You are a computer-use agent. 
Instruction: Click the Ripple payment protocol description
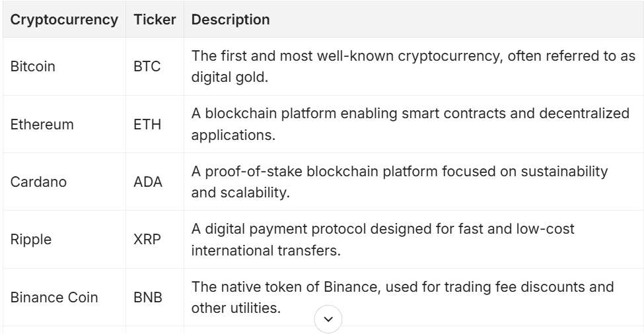tap(382, 240)
